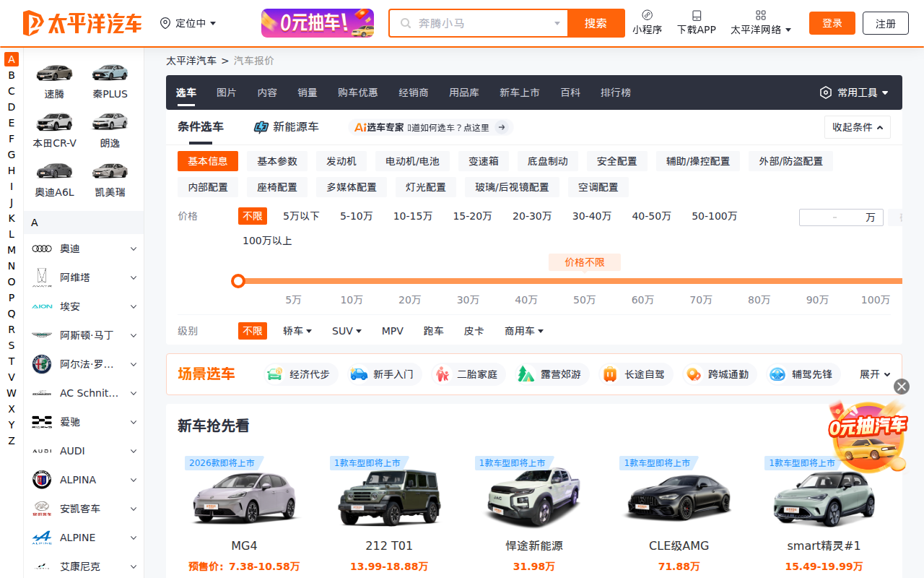Open the 新车上市 tab
This screenshot has width=924, height=578.
[x=520, y=92]
